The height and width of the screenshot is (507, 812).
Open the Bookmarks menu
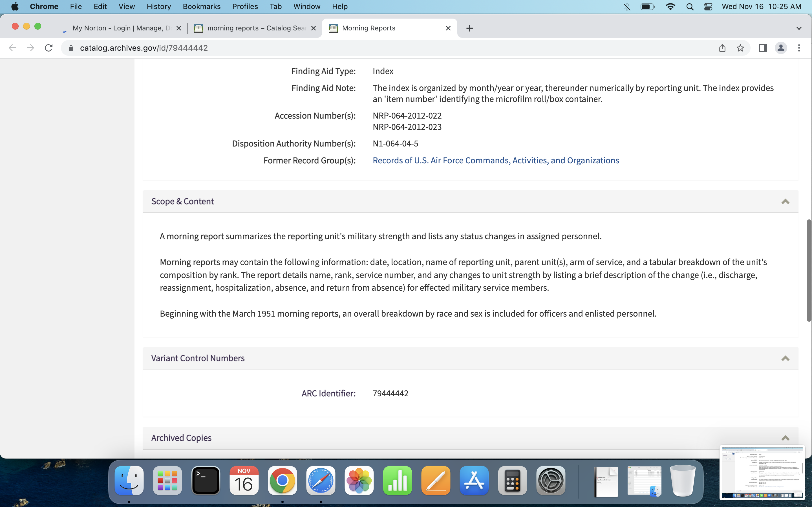tap(201, 7)
